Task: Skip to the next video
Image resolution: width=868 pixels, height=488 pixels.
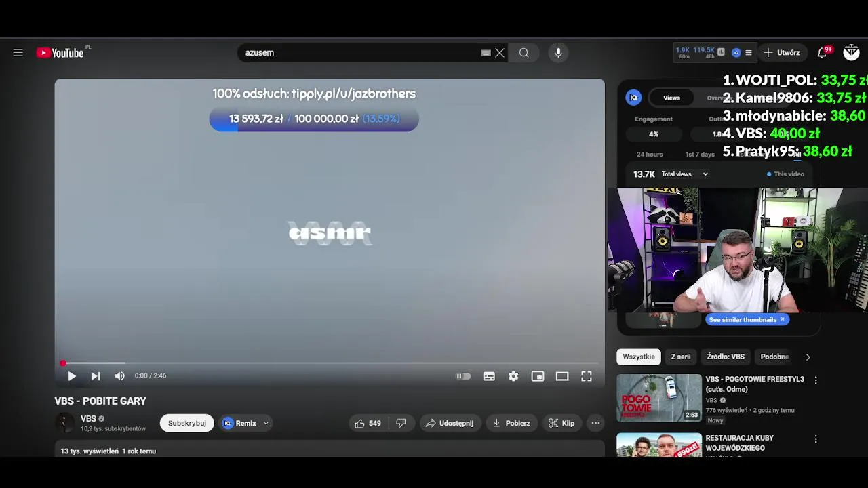Action: [96, 376]
